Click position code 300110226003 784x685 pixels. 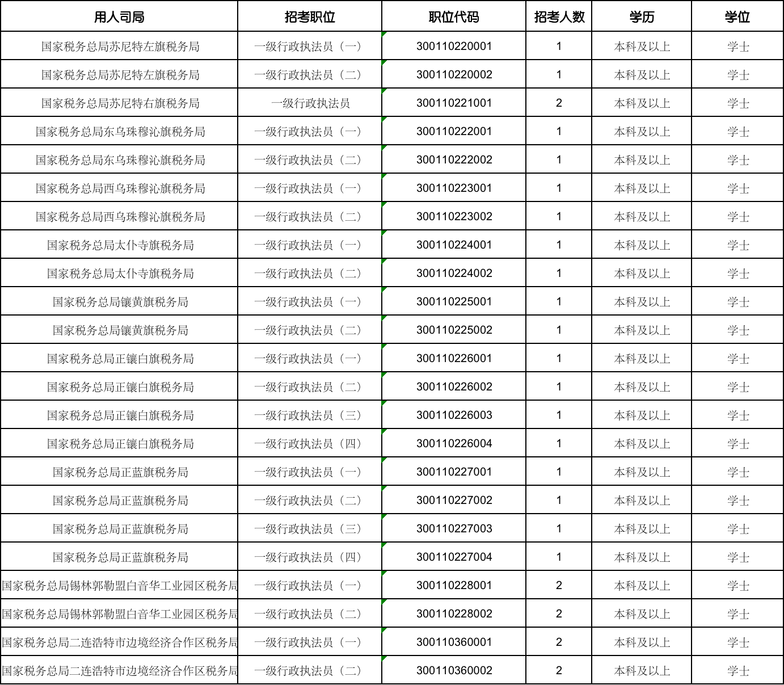(x=454, y=415)
